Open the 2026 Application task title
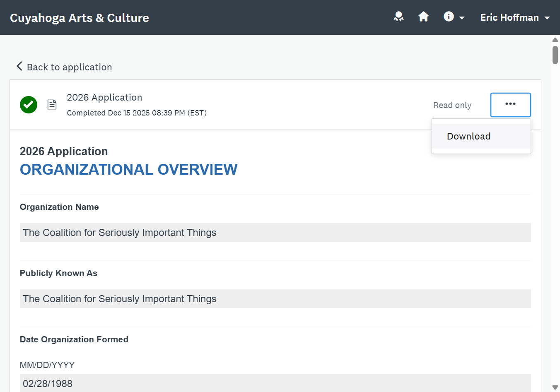Image resolution: width=560 pixels, height=392 pixels. (x=104, y=97)
